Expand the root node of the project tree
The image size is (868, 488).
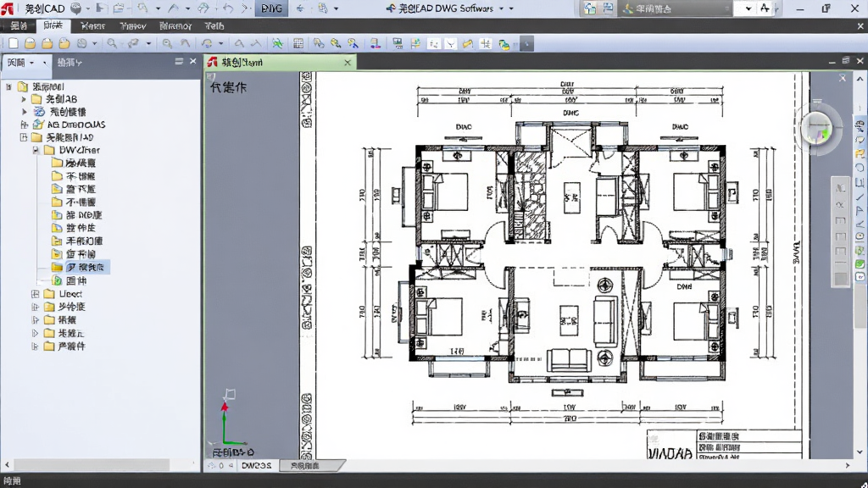(8, 86)
